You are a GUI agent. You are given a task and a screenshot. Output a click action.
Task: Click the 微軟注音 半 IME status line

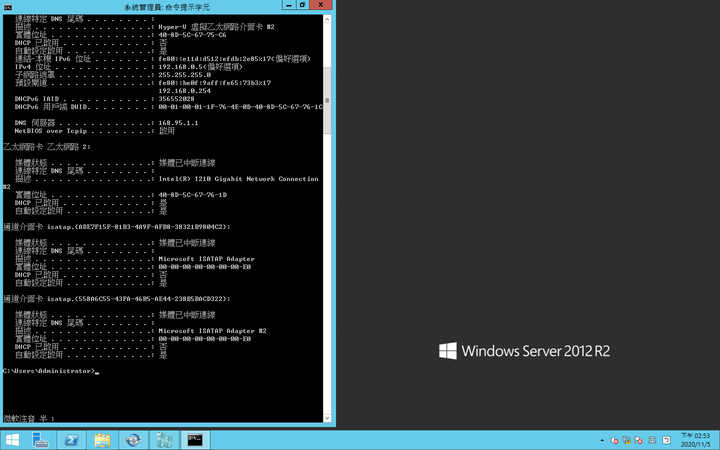tap(28, 419)
